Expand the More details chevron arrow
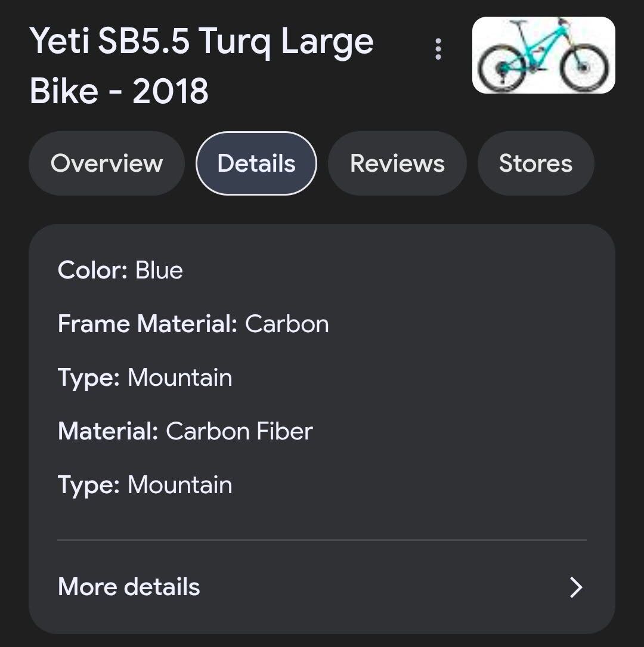 coord(575,587)
